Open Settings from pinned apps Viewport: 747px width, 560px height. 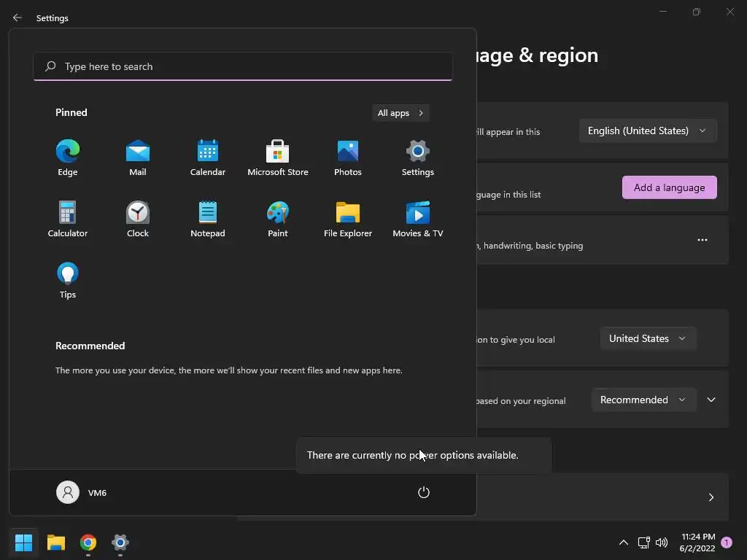pyautogui.click(x=418, y=158)
